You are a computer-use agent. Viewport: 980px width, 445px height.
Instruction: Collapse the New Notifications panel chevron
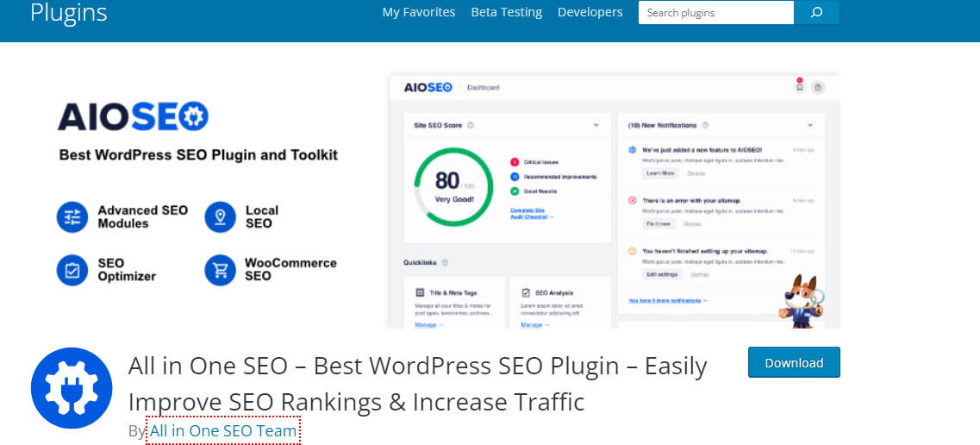[810, 125]
